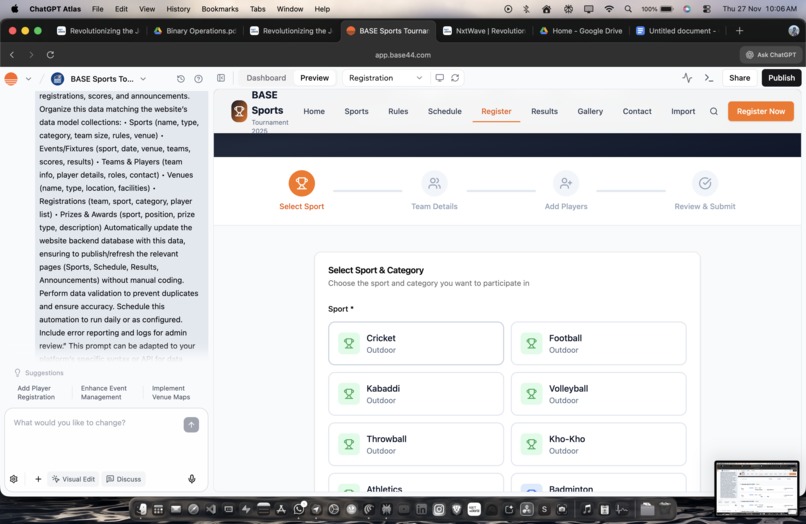The image size is (806, 524).
Task: Switch to the Dashboard tab
Action: (x=266, y=78)
